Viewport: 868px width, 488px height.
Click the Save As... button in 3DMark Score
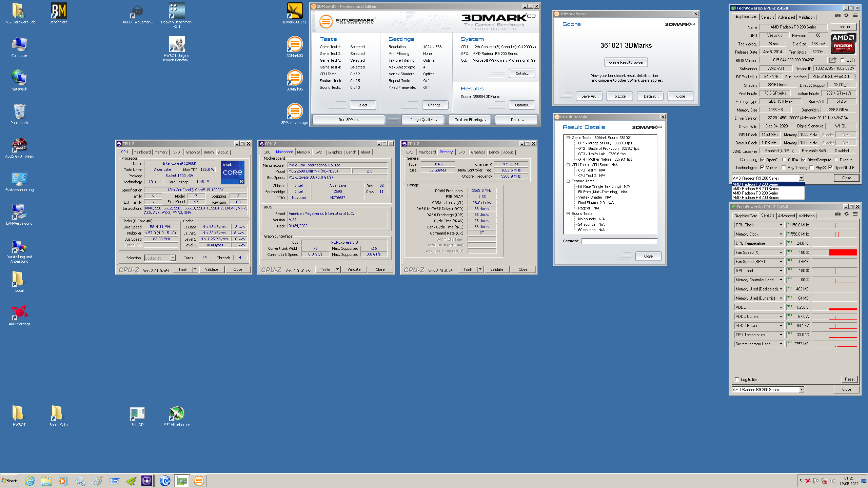click(590, 96)
